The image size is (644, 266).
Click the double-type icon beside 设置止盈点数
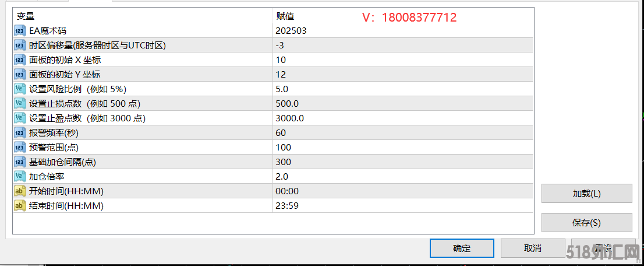click(20, 118)
